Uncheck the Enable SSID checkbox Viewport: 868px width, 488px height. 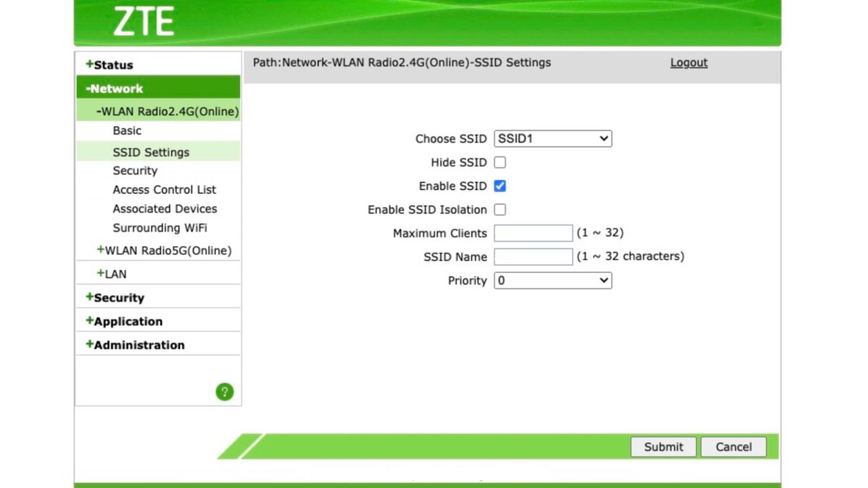[500, 187]
